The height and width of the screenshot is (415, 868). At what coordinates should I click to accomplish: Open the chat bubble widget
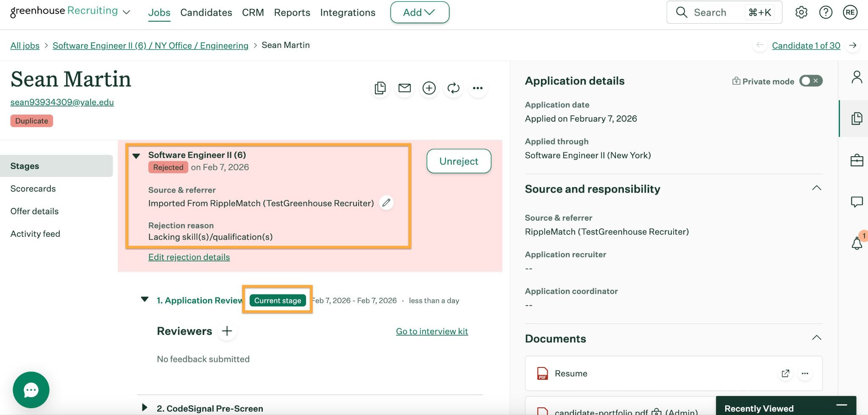(31, 390)
